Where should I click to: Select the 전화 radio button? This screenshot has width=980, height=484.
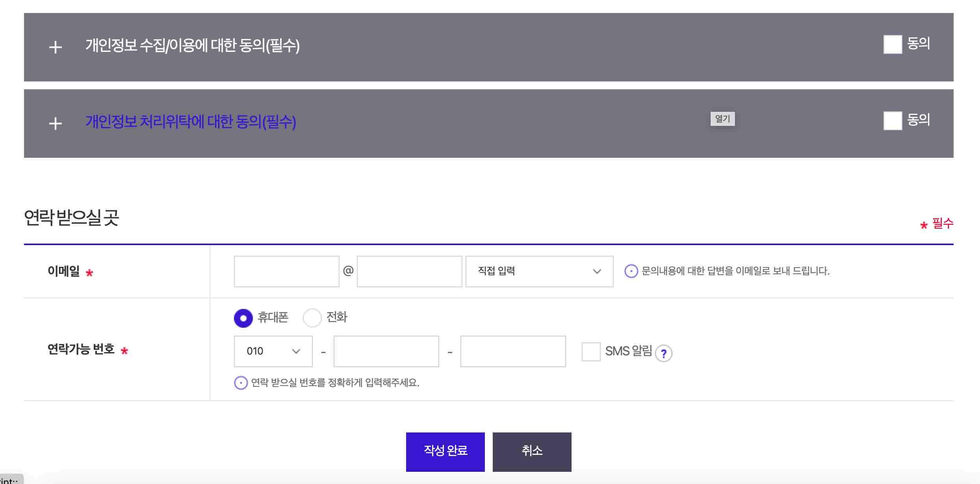click(x=312, y=318)
